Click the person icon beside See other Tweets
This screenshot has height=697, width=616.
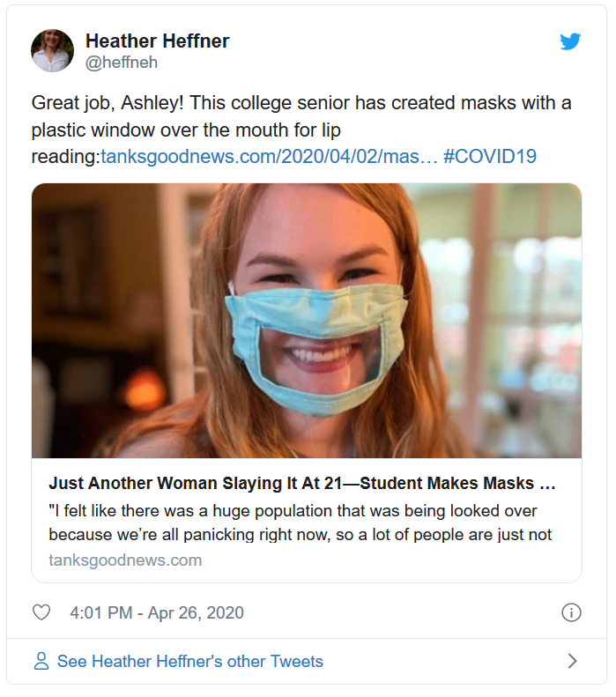click(x=41, y=661)
